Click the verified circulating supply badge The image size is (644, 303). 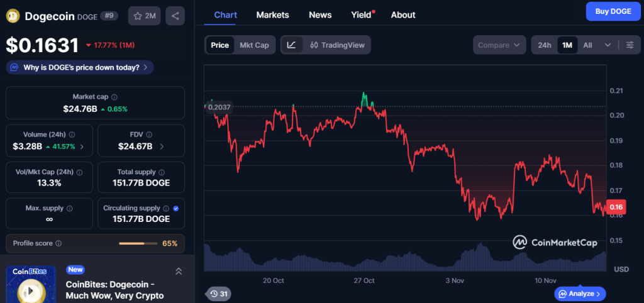pos(175,208)
